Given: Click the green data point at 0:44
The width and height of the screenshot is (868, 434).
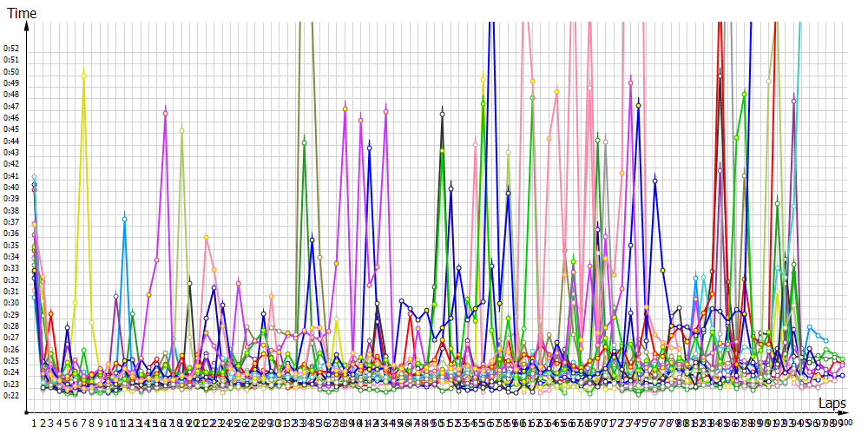Looking at the screenshot, I should click(x=304, y=141).
